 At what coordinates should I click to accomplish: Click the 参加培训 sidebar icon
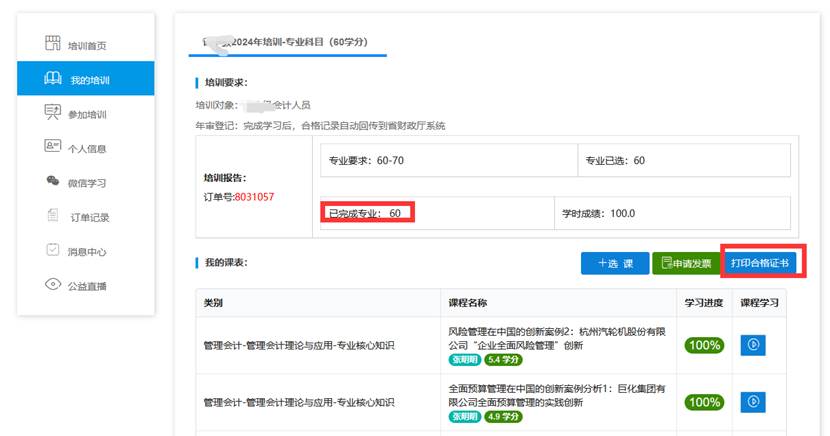point(53,113)
